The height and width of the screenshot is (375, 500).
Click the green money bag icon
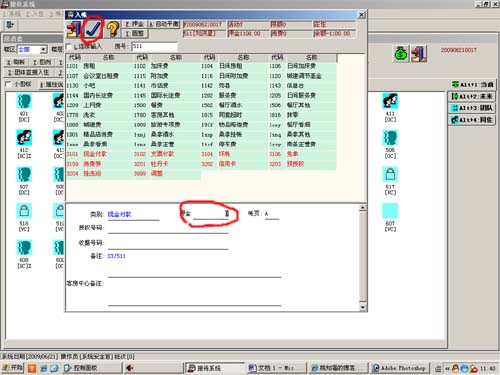tap(401, 54)
